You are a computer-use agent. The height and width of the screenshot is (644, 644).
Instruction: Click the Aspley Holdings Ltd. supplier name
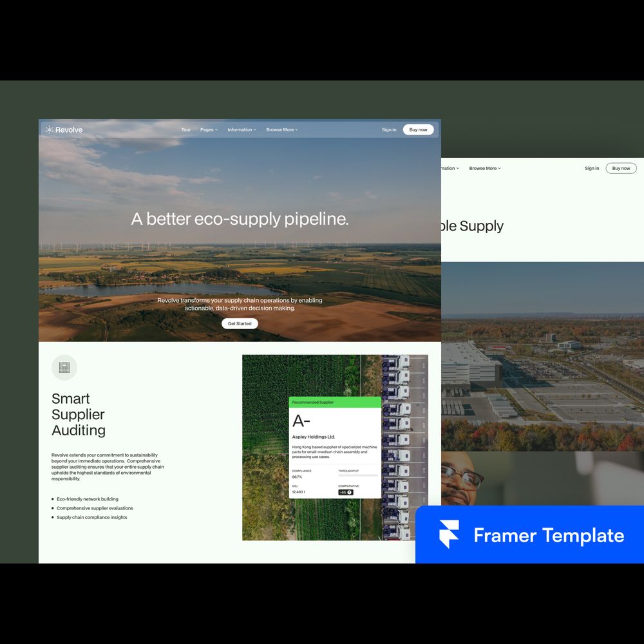coord(314,437)
